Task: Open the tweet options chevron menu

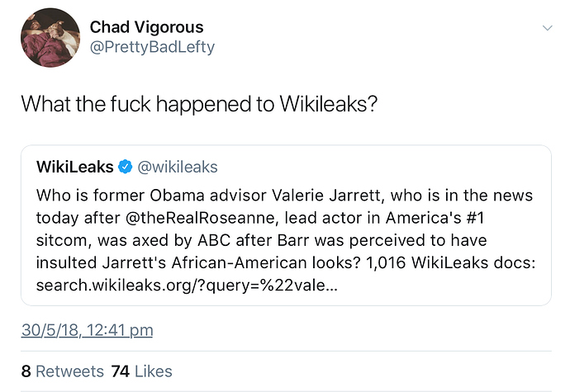Action: tap(547, 28)
